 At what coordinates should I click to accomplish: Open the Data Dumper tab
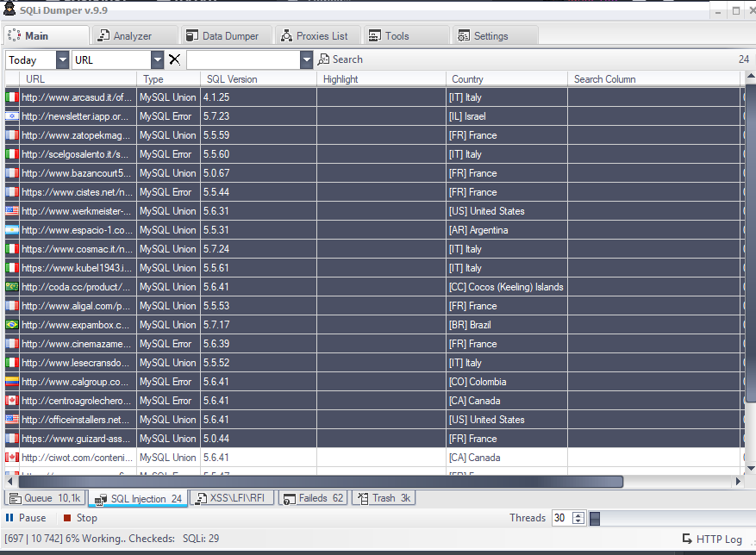[227, 35]
